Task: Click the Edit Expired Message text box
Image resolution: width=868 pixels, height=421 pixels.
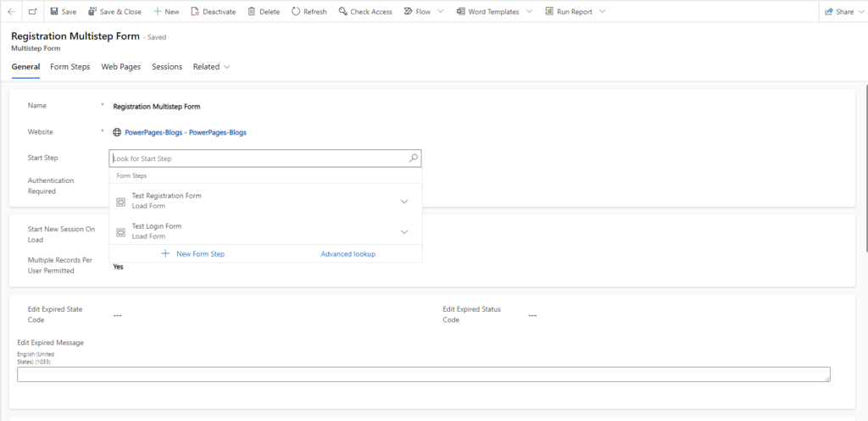Action: tap(423, 374)
